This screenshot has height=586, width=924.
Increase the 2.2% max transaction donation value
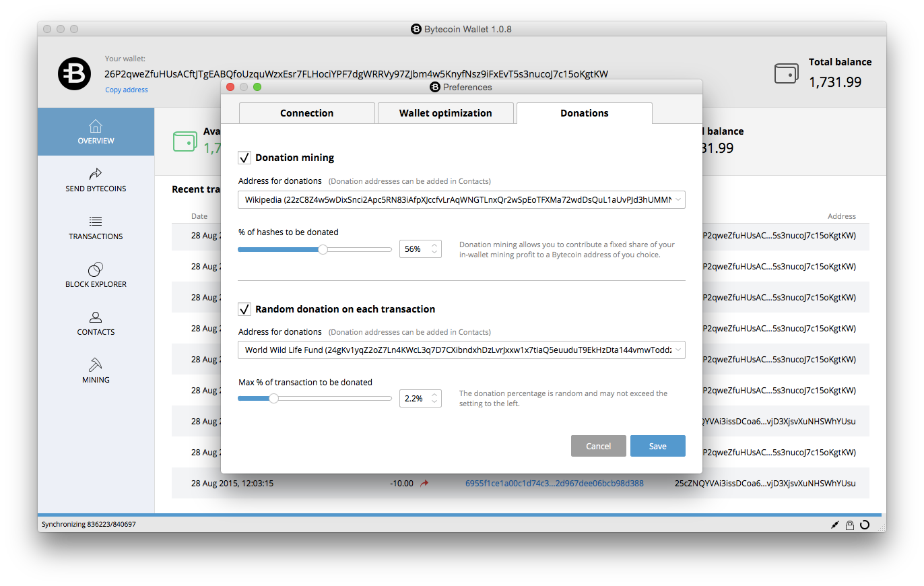(434, 395)
